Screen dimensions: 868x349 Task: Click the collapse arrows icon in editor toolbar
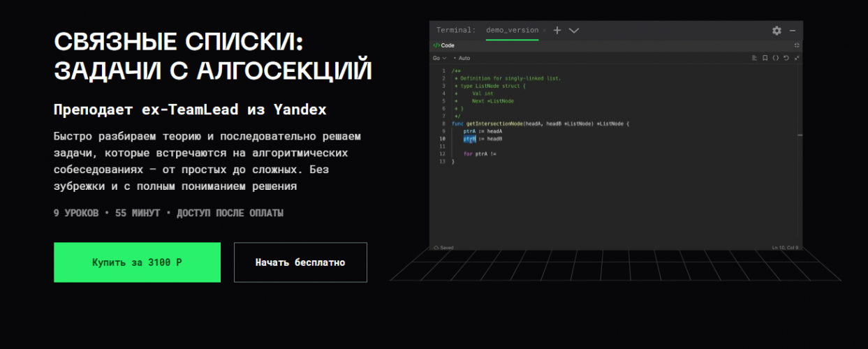click(797, 58)
